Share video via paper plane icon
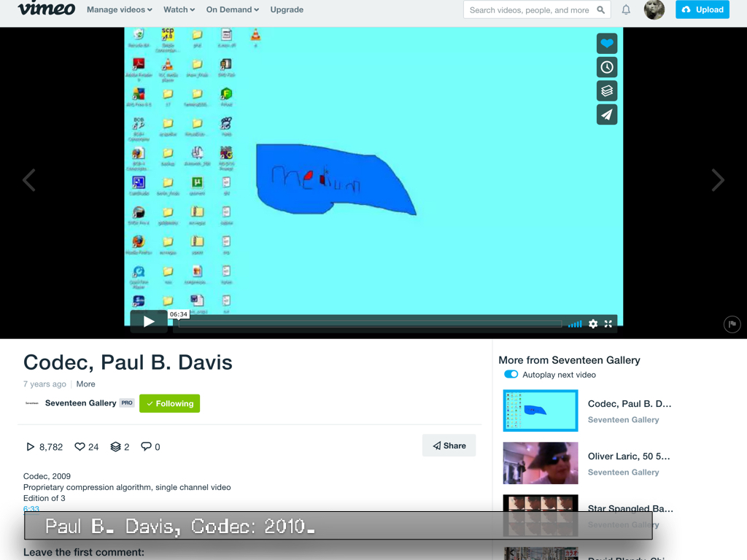747x560 pixels. [607, 114]
